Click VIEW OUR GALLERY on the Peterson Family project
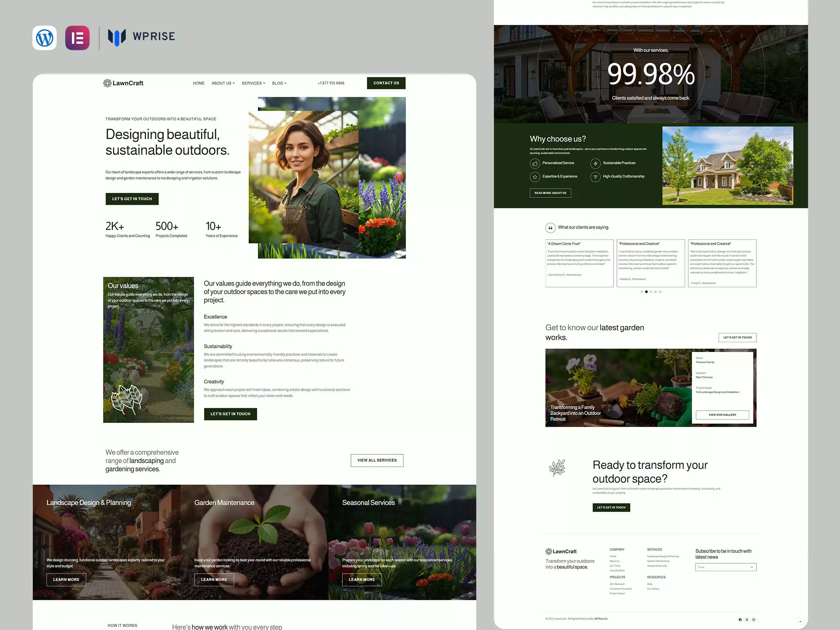Viewport: 840px width, 630px height. tap(722, 415)
